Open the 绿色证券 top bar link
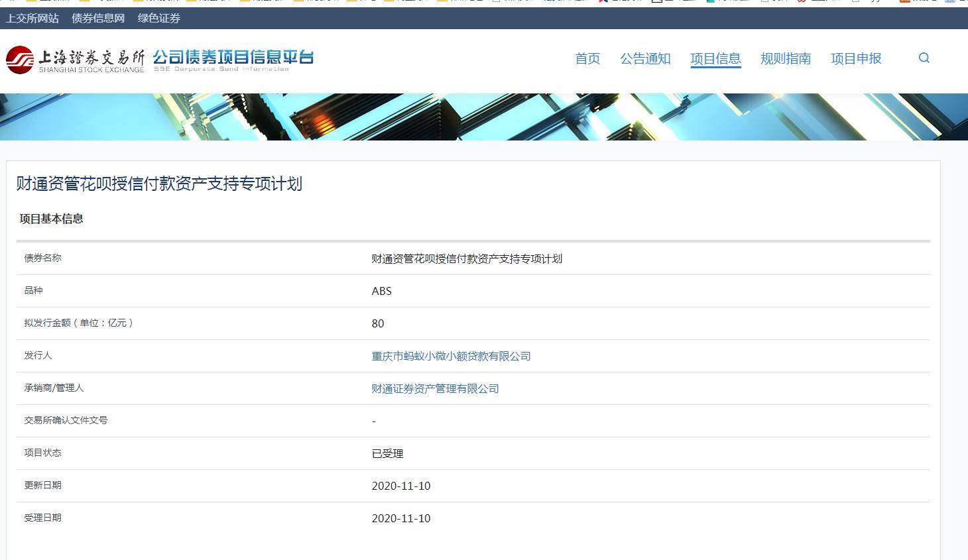968x560 pixels. pyautogui.click(x=159, y=19)
